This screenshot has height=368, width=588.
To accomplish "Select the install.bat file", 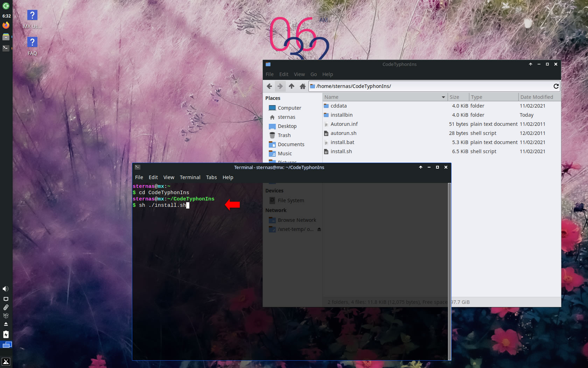I will [441, 142].
